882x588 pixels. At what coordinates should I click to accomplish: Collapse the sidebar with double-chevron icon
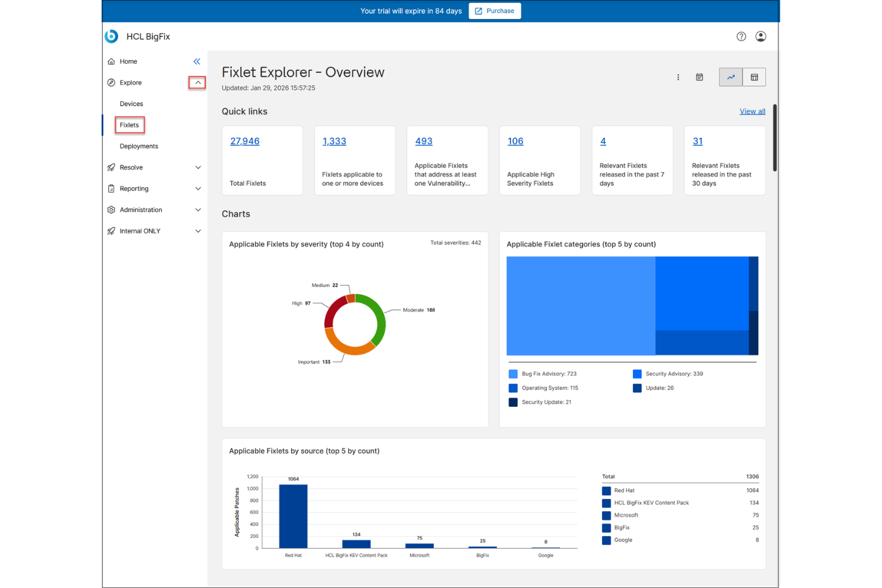pyautogui.click(x=197, y=61)
